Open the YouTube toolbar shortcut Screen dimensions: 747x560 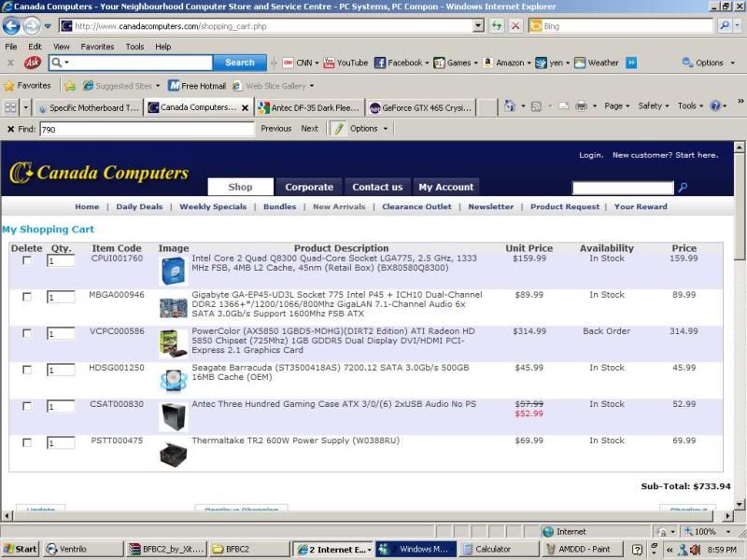coord(345,63)
